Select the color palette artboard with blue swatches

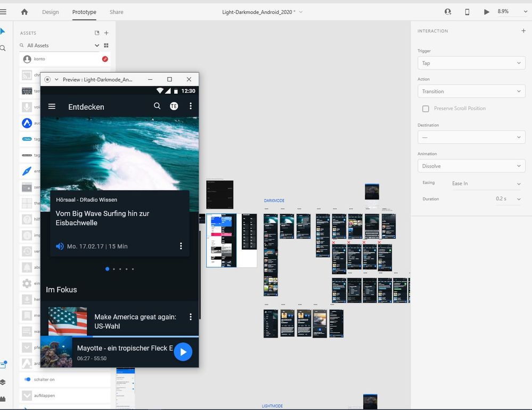(x=221, y=240)
